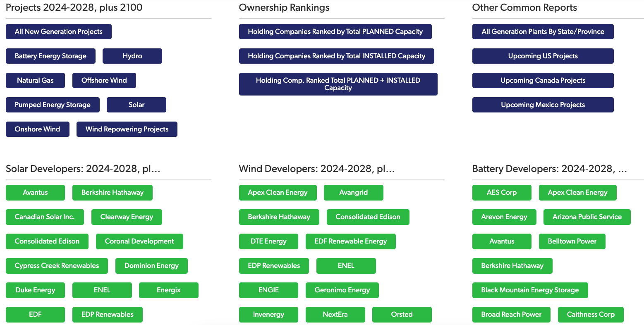Open Onshore Wind projects

pos(38,129)
